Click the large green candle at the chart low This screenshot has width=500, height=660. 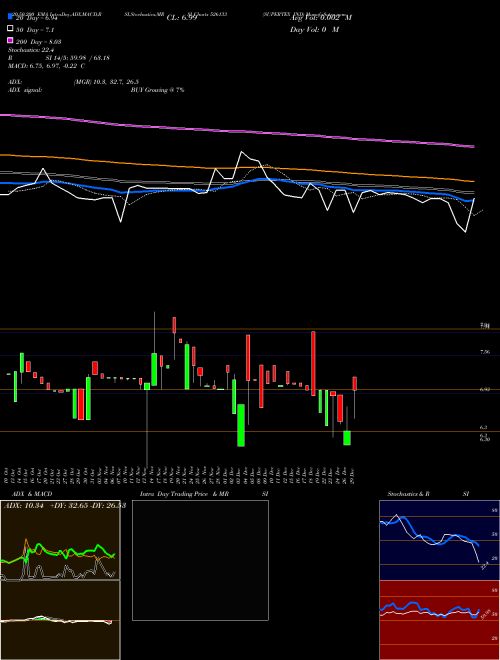tap(241, 425)
